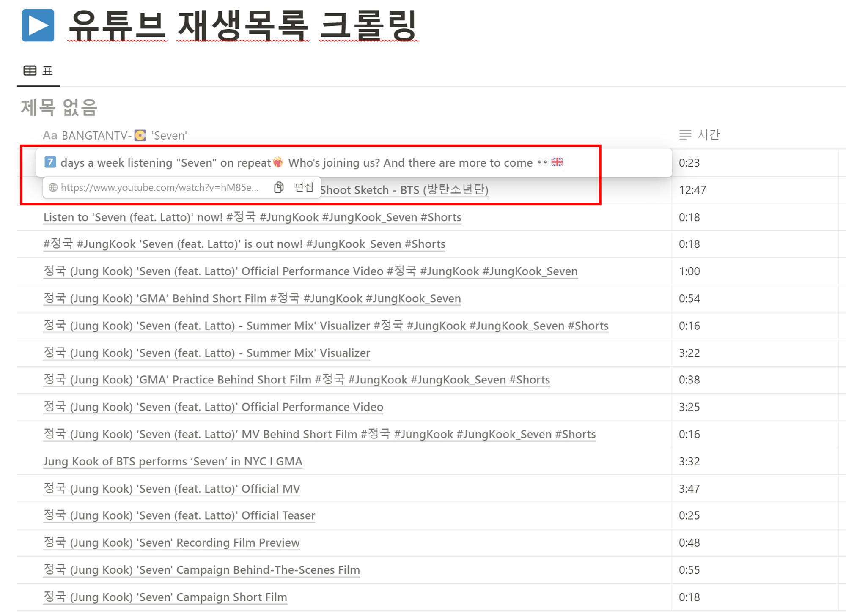Click the Aa title property icon

50,135
